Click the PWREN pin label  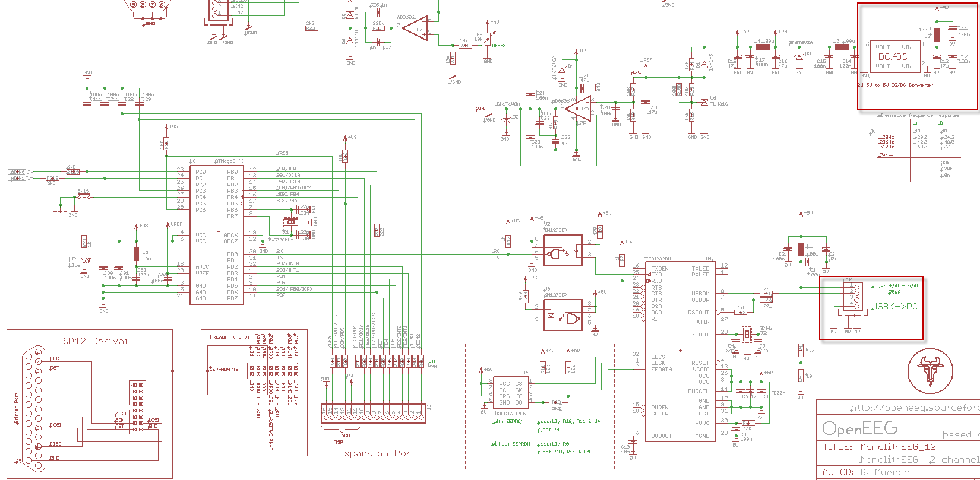[x=660, y=407]
